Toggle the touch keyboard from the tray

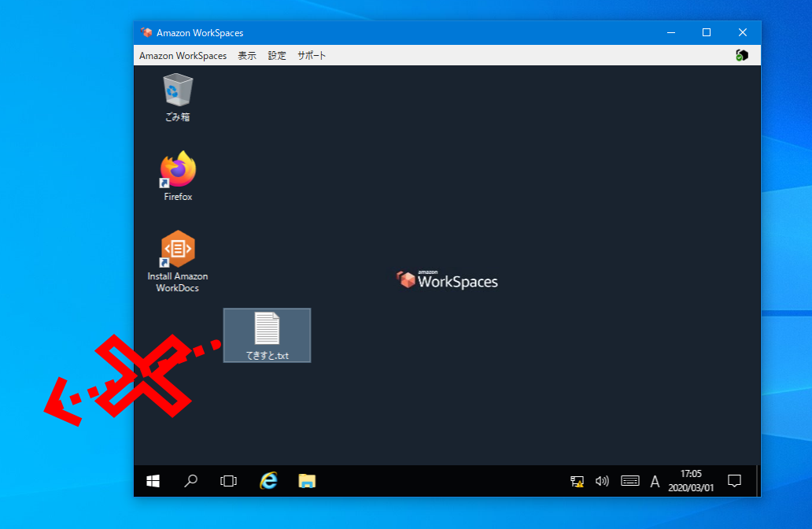pos(629,481)
